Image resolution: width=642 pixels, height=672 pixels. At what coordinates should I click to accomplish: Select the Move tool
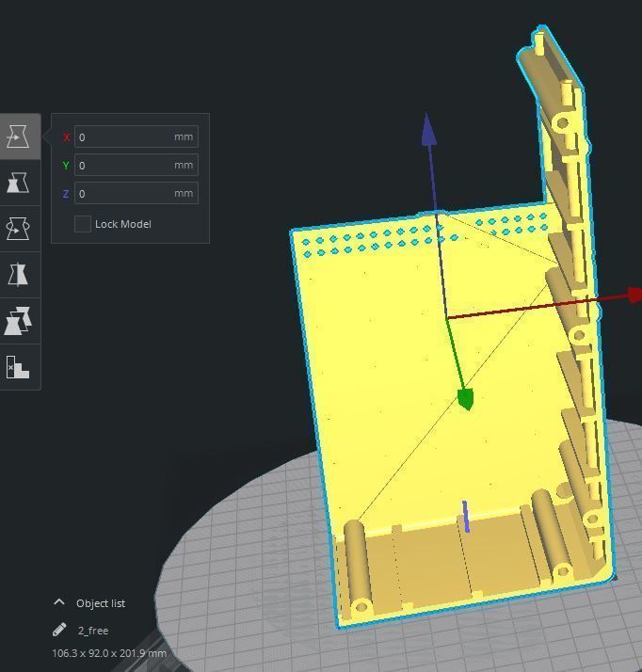tap(18, 136)
